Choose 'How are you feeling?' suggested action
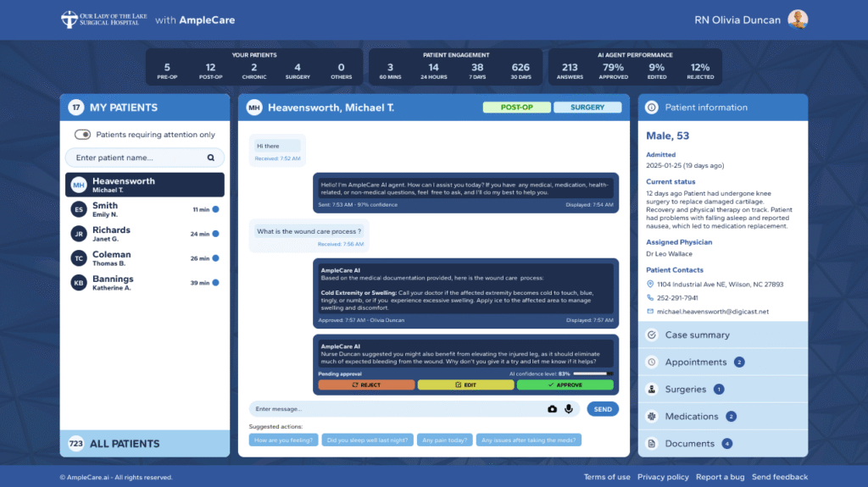Image resolution: width=868 pixels, height=487 pixels. coord(283,440)
